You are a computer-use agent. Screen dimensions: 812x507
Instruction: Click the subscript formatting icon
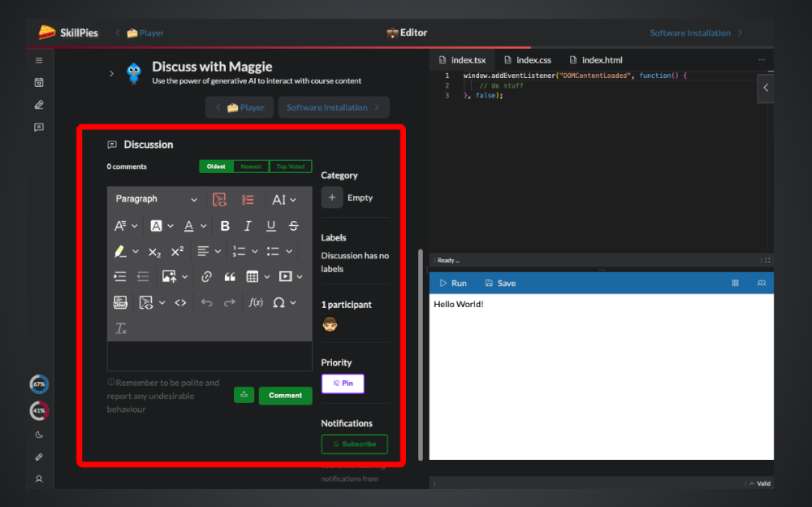pos(154,252)
